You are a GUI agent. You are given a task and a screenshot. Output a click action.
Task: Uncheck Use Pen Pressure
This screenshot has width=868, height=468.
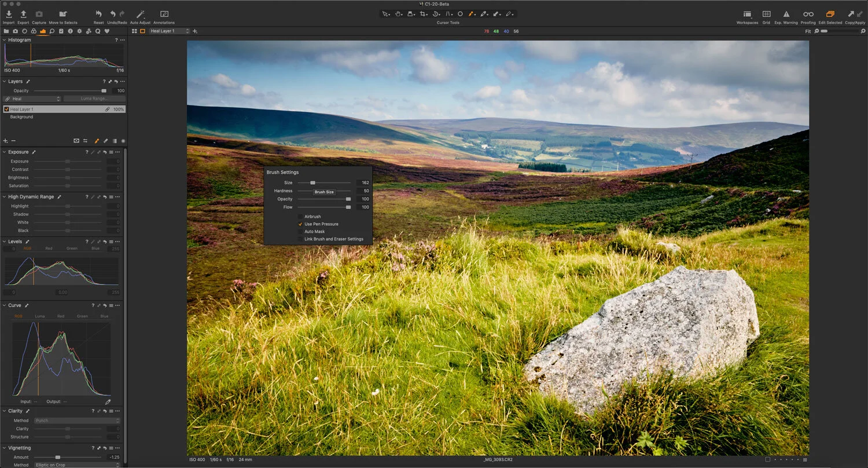pyautogui.click(x=299, y=224)
